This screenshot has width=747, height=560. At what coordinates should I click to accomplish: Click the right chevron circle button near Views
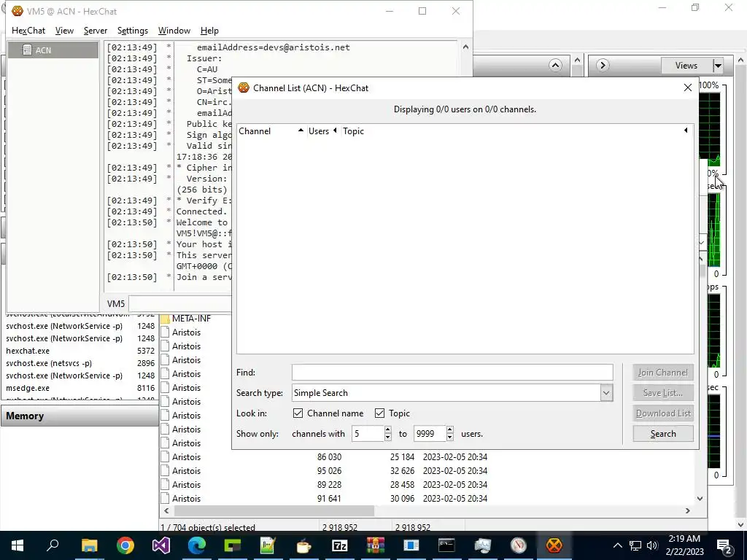coord(603,65)
